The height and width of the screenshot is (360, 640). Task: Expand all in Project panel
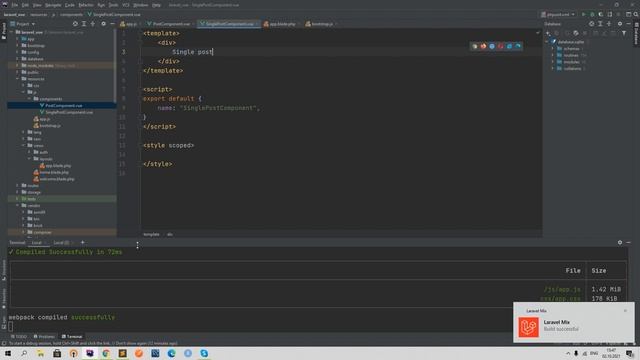pos(84,24)
